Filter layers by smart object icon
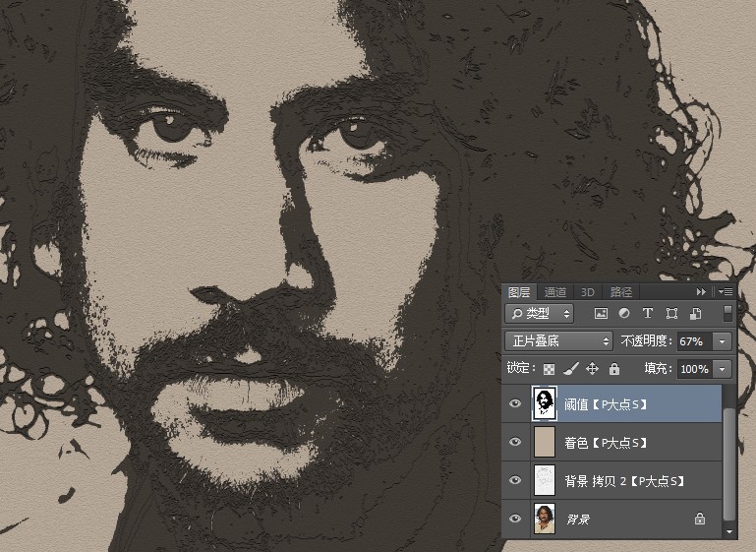The width and height of the screenshot is (756, 552). click(695, 314)
